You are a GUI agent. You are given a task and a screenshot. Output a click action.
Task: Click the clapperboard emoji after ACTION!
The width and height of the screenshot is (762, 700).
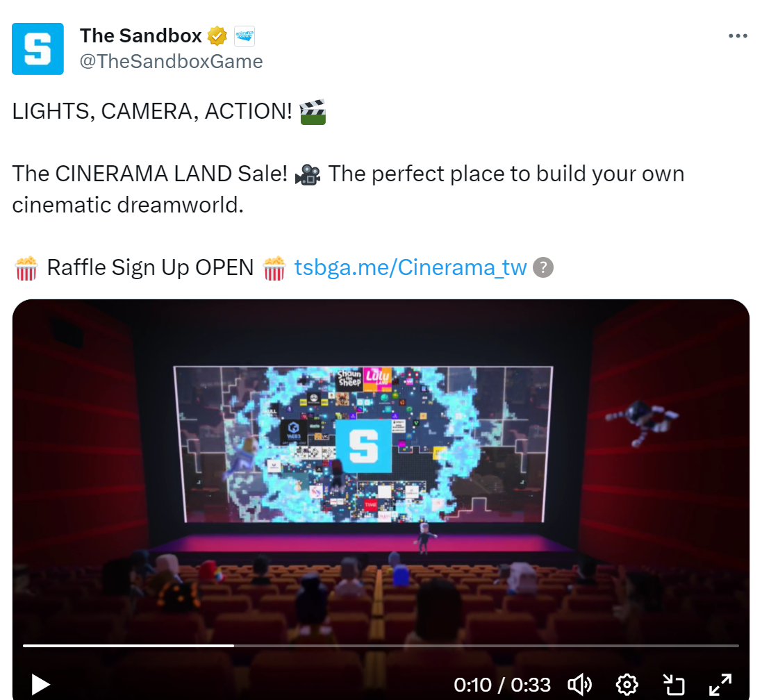coord(313,112)
